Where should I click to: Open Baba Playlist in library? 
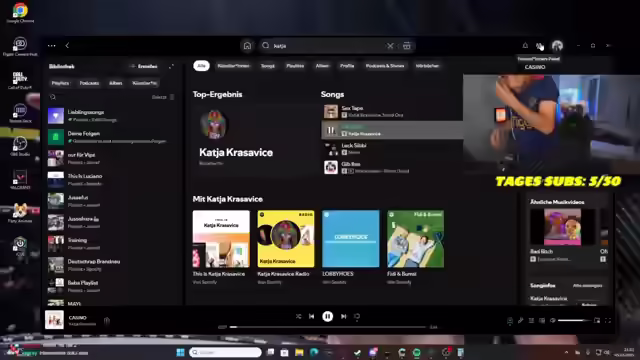click(x=111, y=286)
